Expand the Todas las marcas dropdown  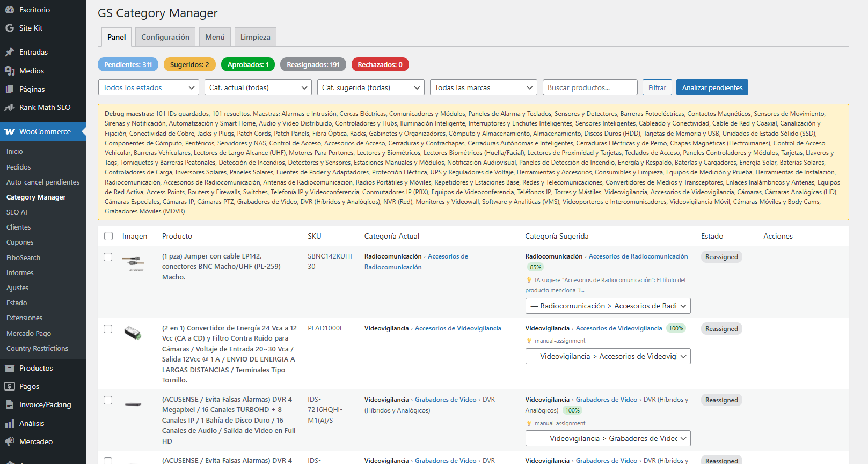(483, 87)
